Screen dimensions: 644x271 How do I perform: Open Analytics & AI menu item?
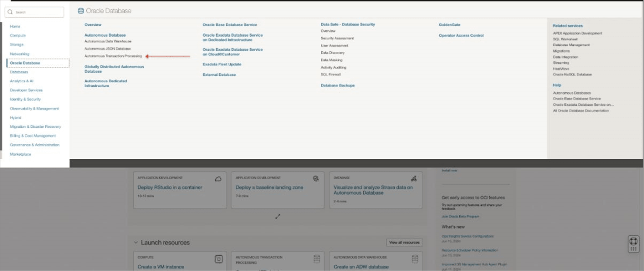[21, 81]
